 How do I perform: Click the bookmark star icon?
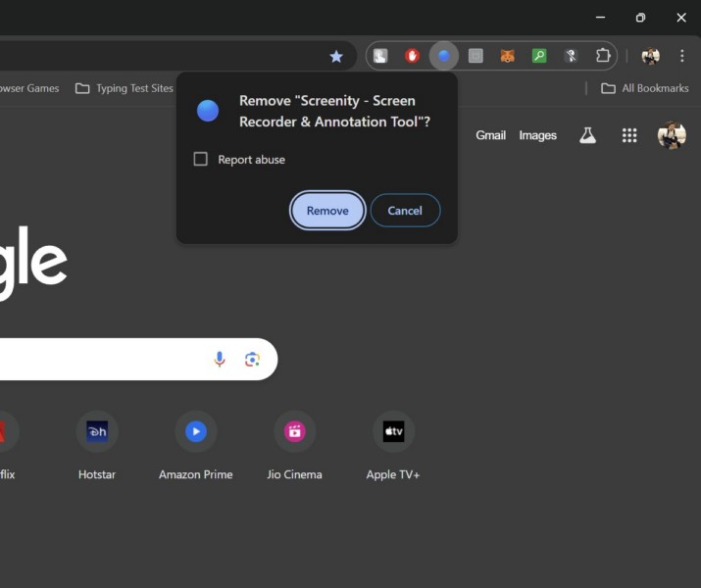coord(336,57)
